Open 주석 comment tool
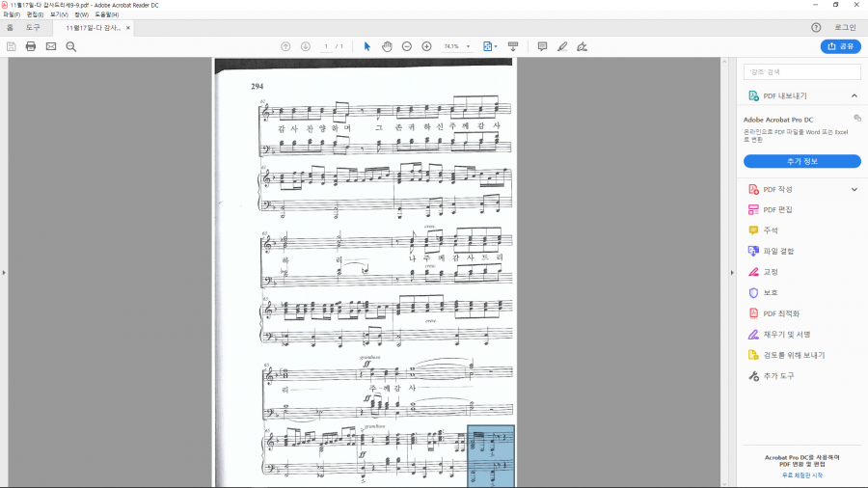Screen dimensions: 868x488 [771, 230]
